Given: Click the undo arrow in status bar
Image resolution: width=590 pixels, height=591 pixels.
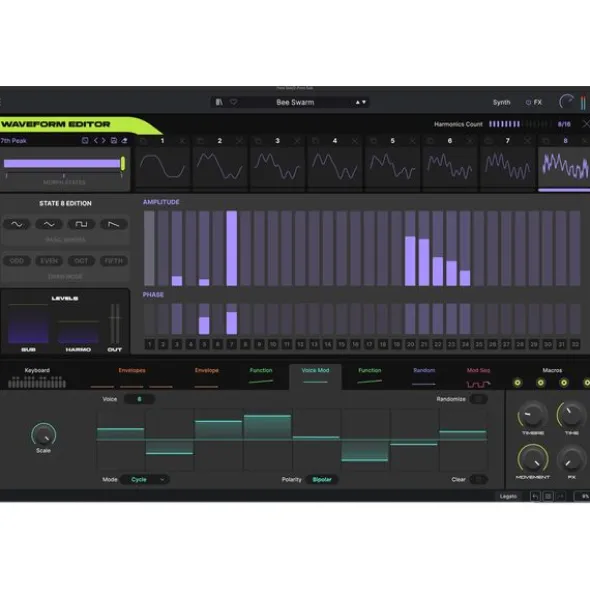Looking at the screenshot, I should point(535,496).
